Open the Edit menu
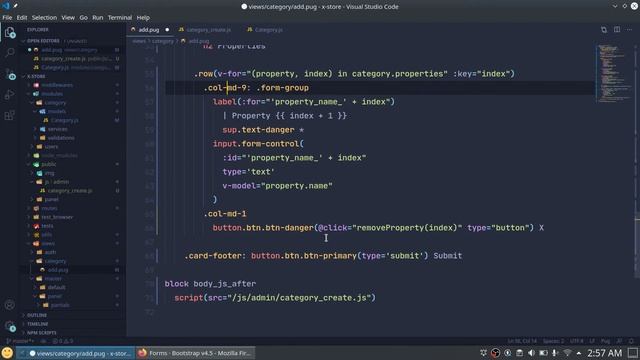This screenshot has height=360, width=640. click(x=22, y=18)
